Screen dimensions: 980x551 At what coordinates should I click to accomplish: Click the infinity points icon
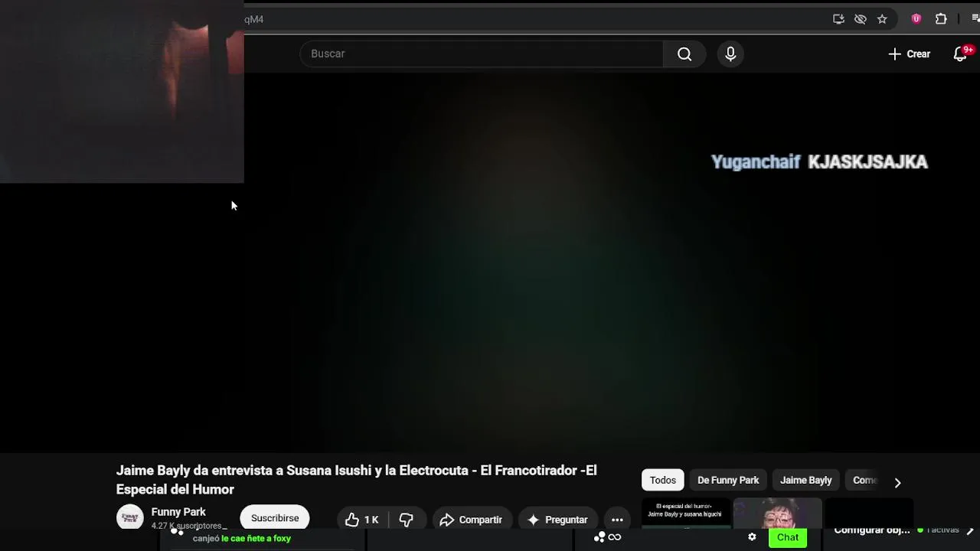point(614,537)
